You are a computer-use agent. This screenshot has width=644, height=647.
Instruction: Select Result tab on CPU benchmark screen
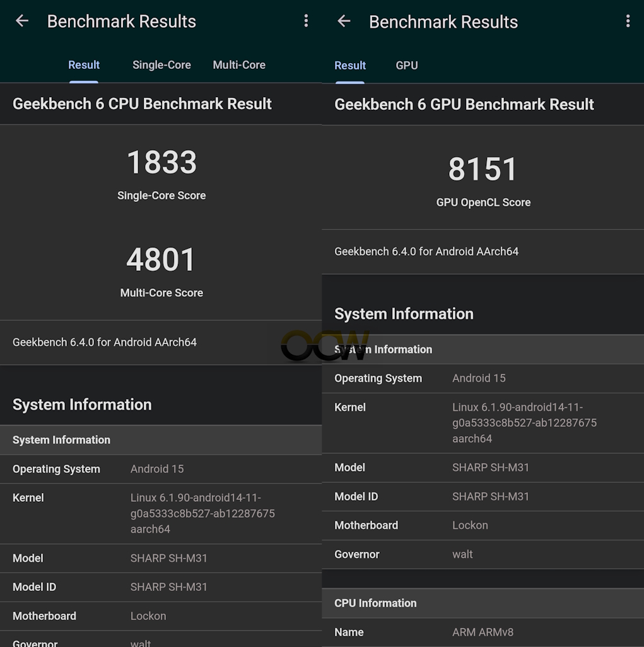point(84,65)
